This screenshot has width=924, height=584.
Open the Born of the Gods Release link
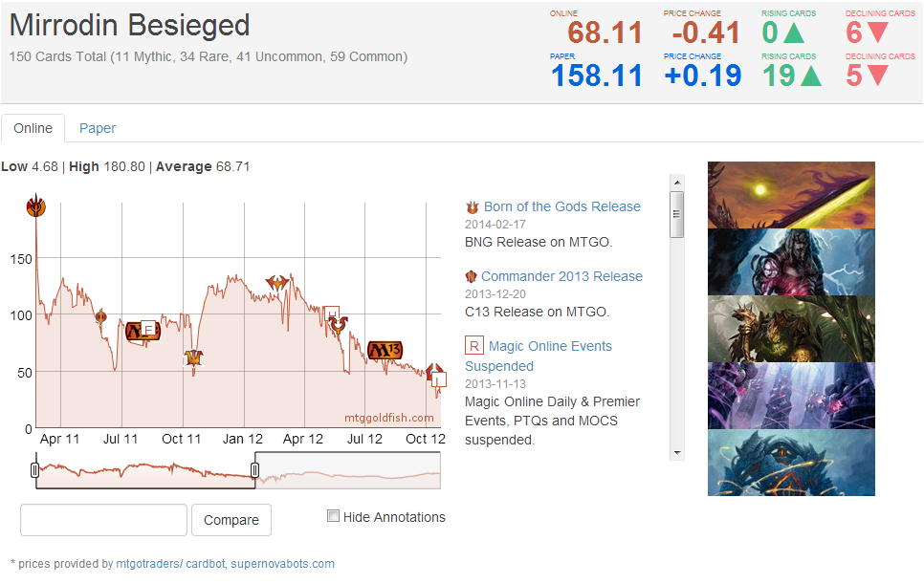561,206
